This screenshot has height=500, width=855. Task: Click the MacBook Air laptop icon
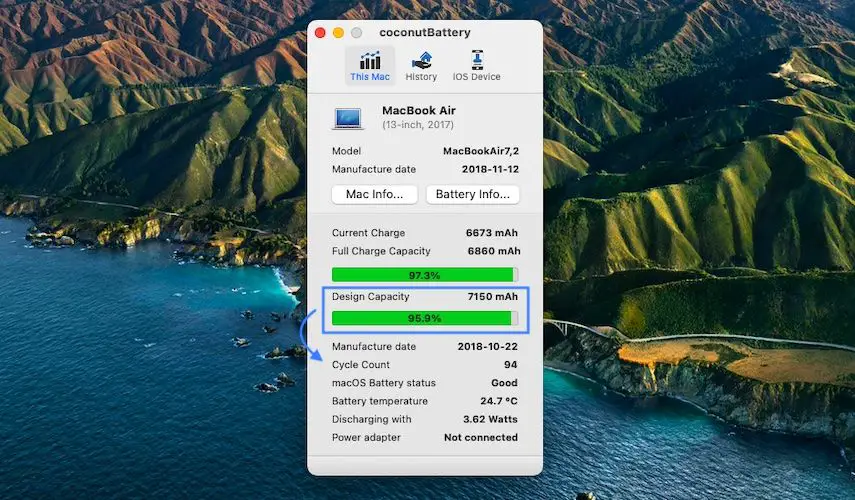(348, 118)
